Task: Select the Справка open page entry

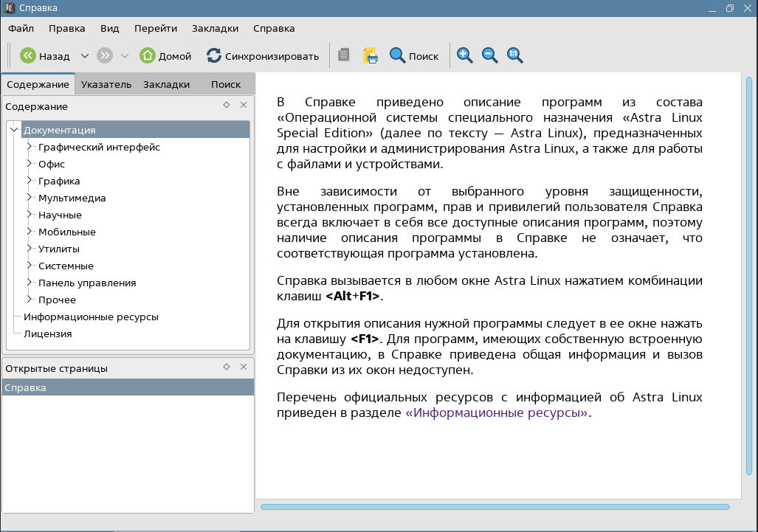Action: pyautogui.click(x=128, y=387)
